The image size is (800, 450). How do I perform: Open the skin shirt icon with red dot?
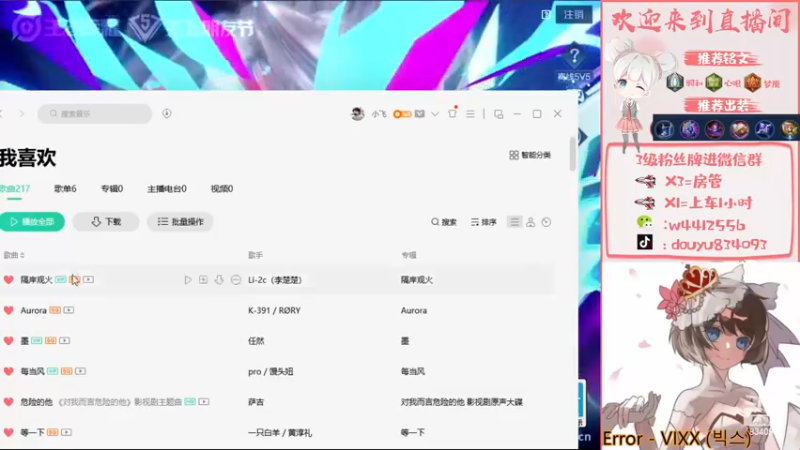(x=453, y=113)
